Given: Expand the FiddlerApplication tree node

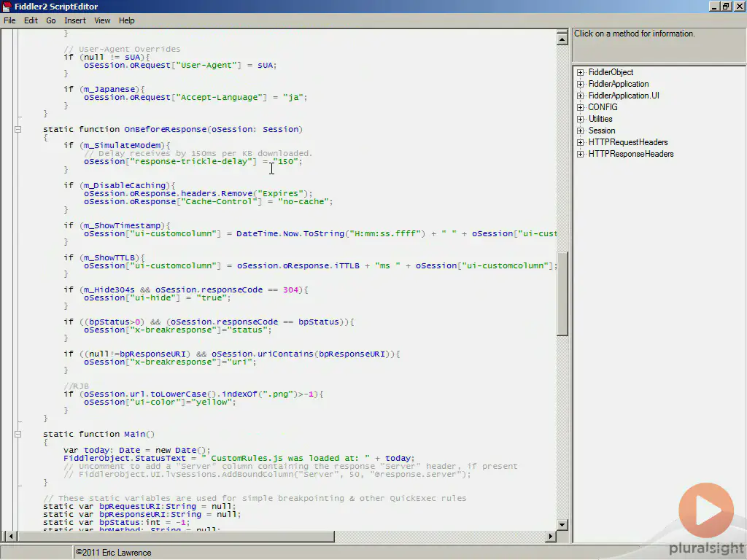Looking at the screenshot, I should pyautogui.click(x=580, y=84).
